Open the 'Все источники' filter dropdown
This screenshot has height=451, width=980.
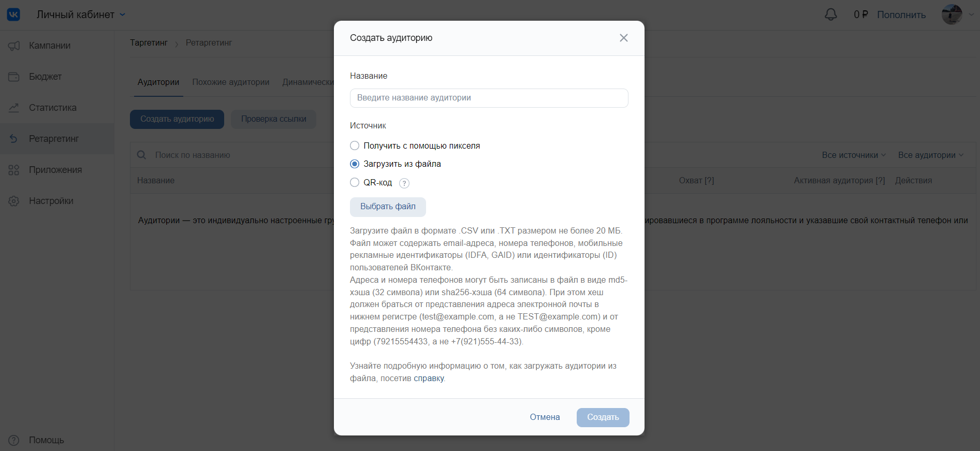(x=854, y=155)
